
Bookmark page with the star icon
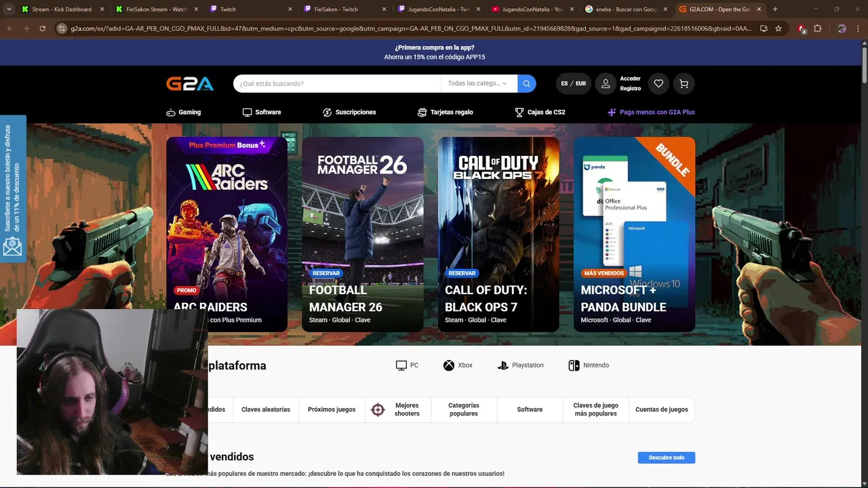pyautogui.click(x=778, y=28)
